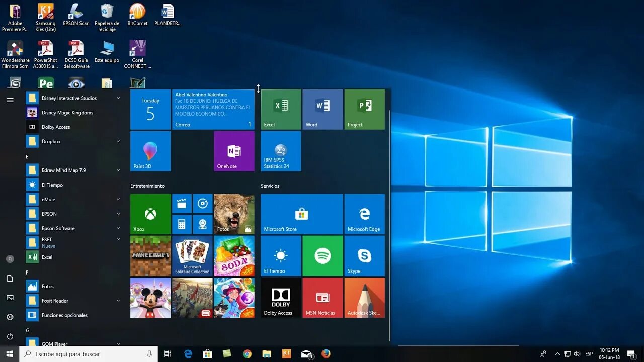Viewport: 644px width, 362px height.
Task: Launch the Project tile
Action: click(364, 110)
